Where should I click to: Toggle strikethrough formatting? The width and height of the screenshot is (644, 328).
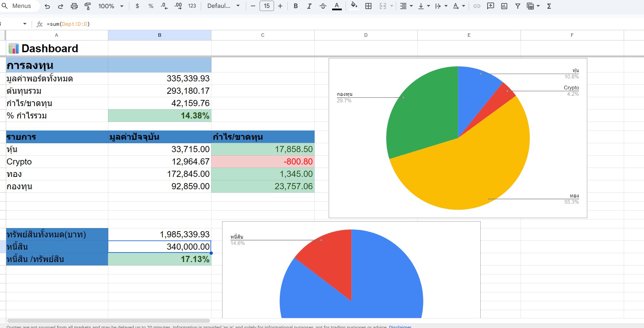[x=323, y=6]
